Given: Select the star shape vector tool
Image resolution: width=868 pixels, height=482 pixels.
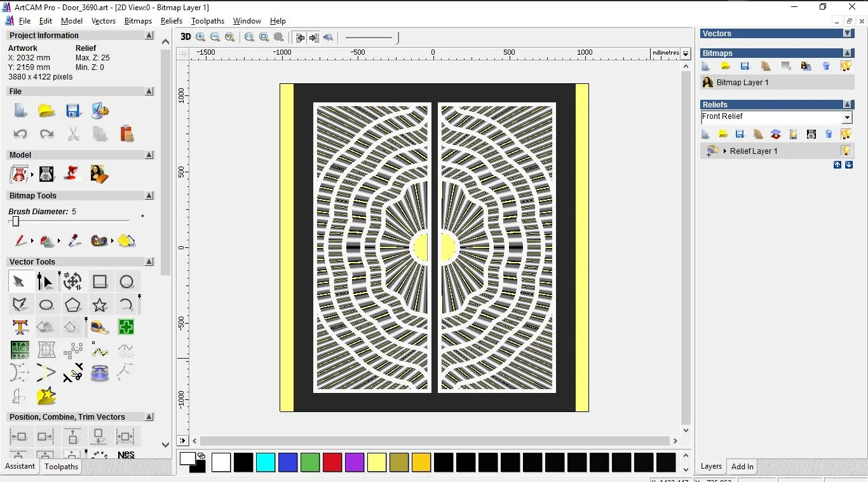Looking at the screenshot, I should click(x=100, y=305).
